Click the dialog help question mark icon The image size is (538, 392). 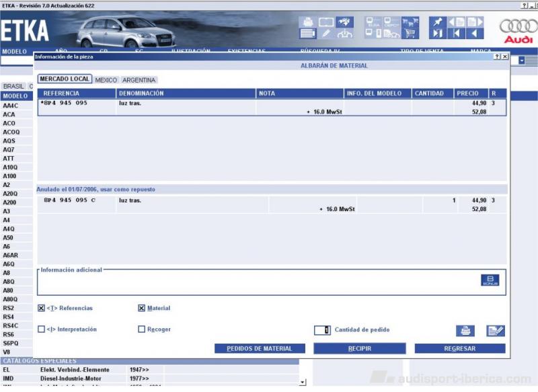tap(497, 57)
